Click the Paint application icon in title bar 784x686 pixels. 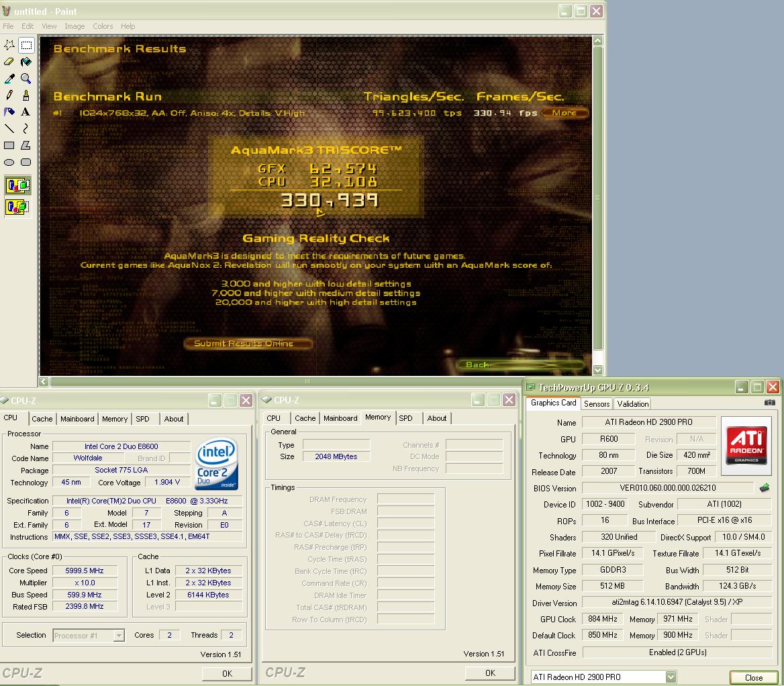pyautogui.click(x=6, y=11)
